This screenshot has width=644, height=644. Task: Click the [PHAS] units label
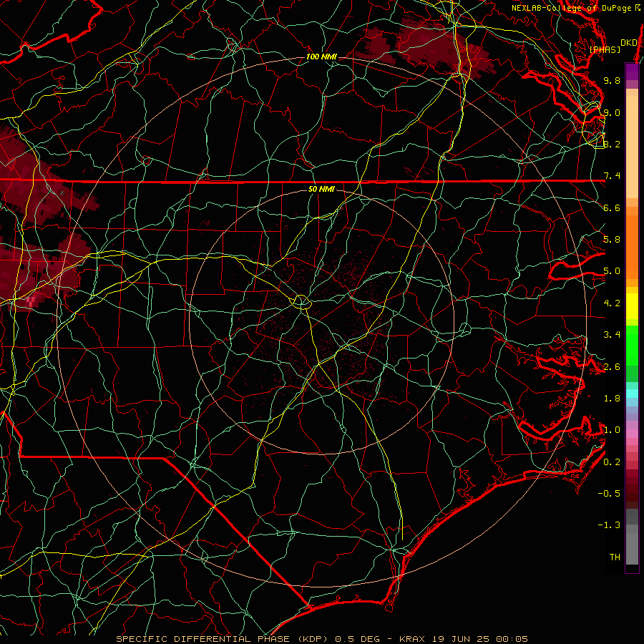click(605, 49)
